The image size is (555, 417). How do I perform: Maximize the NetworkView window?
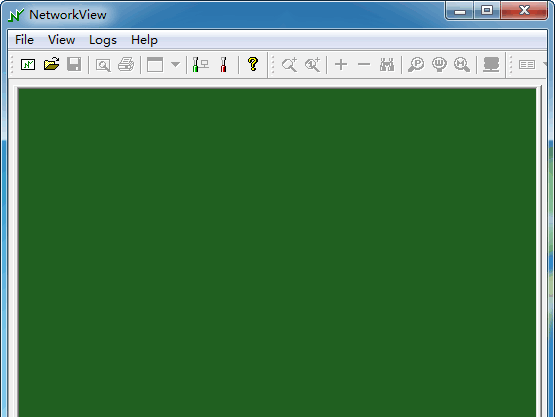[x=487, y=11]
